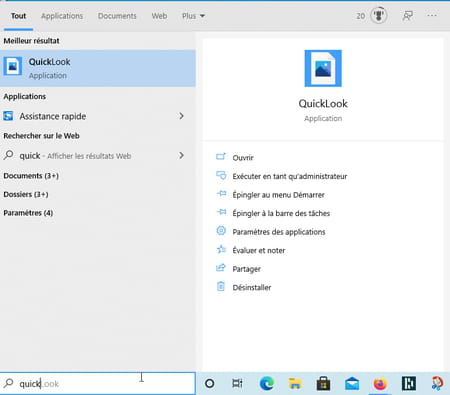Screen dimensions: 450x395
Task: Click the rewards points badge icon
Action: point(379,15)
